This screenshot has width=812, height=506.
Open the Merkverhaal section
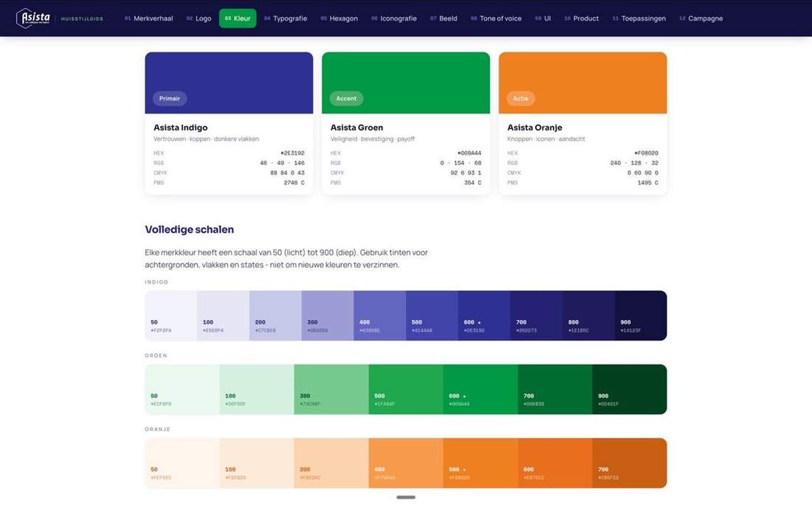[148, 18]
